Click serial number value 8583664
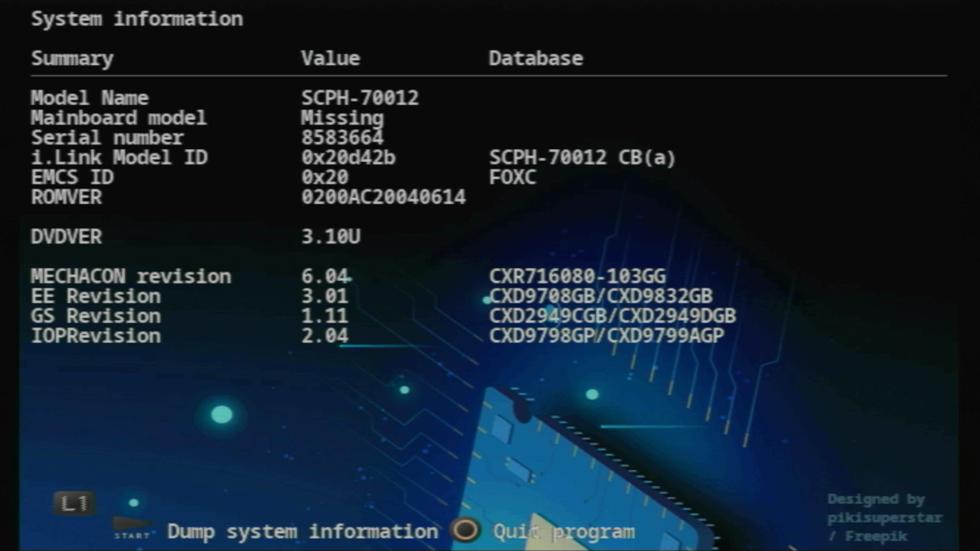 [341, 138]
